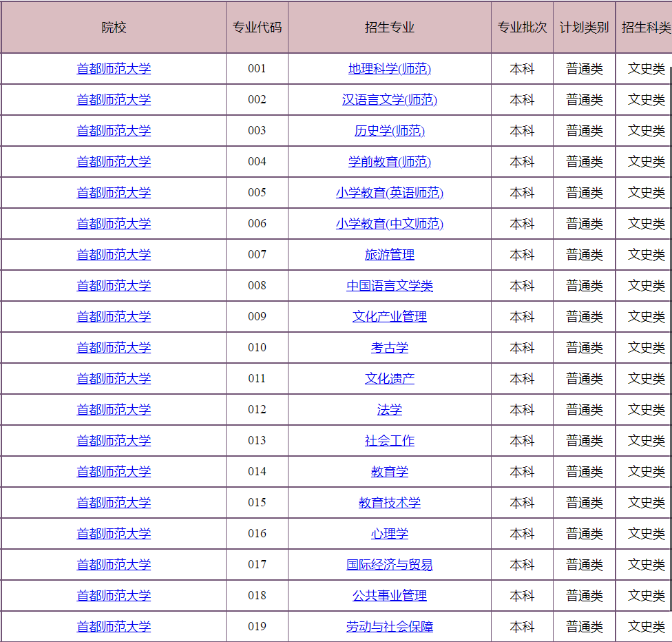
Task: Click the 院校 column header
Action: (114, 28)
